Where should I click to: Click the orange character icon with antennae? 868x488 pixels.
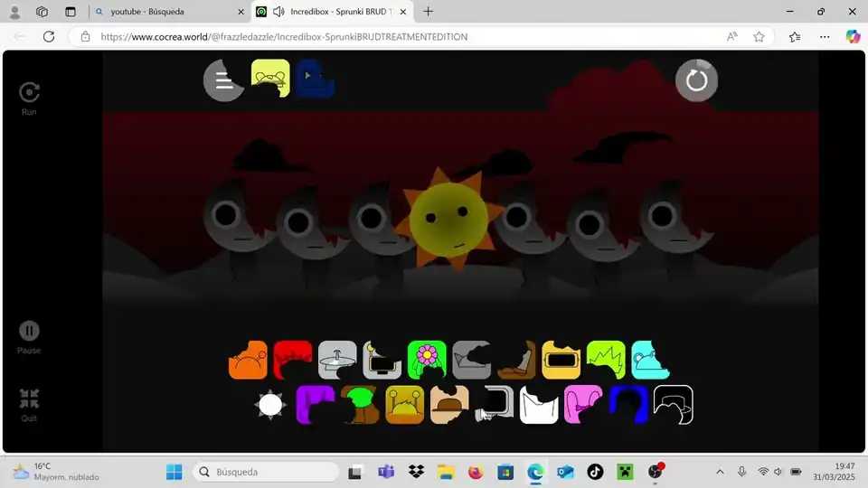[248, 361]
